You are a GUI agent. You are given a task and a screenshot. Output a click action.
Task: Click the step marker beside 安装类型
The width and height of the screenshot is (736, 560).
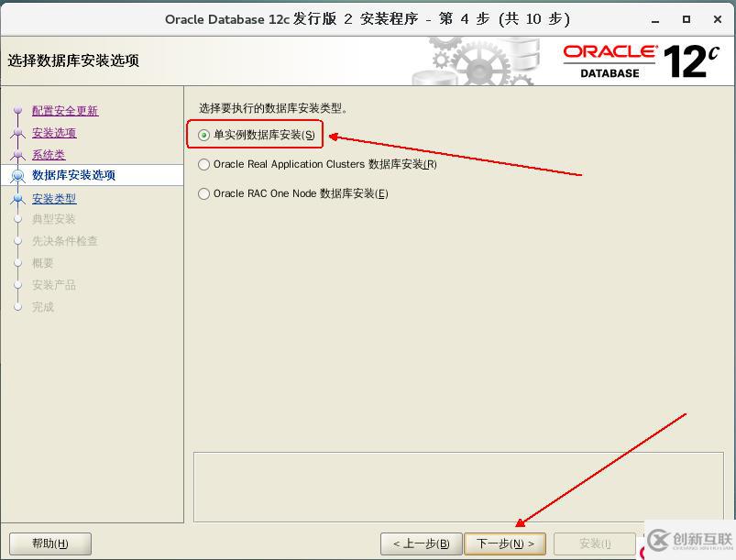[x=17, y=199]
